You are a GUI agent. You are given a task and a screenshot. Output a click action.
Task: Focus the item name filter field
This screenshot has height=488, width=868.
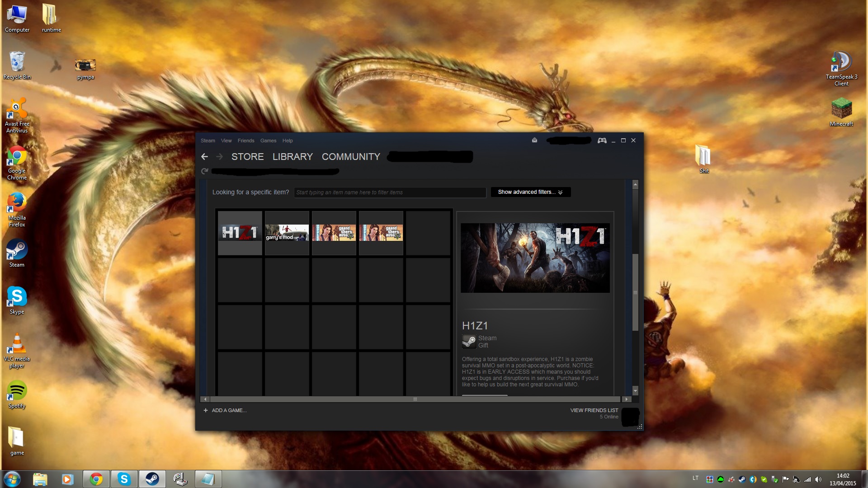tap(390, 192)
